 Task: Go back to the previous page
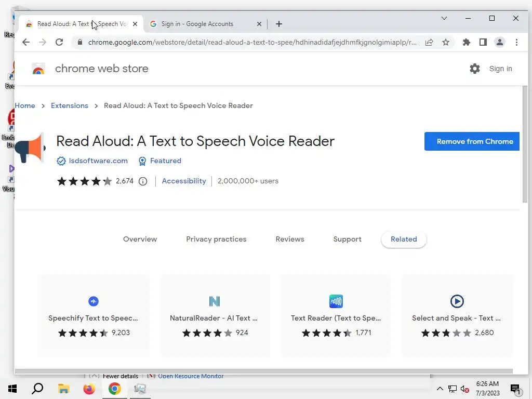(26, 42)
